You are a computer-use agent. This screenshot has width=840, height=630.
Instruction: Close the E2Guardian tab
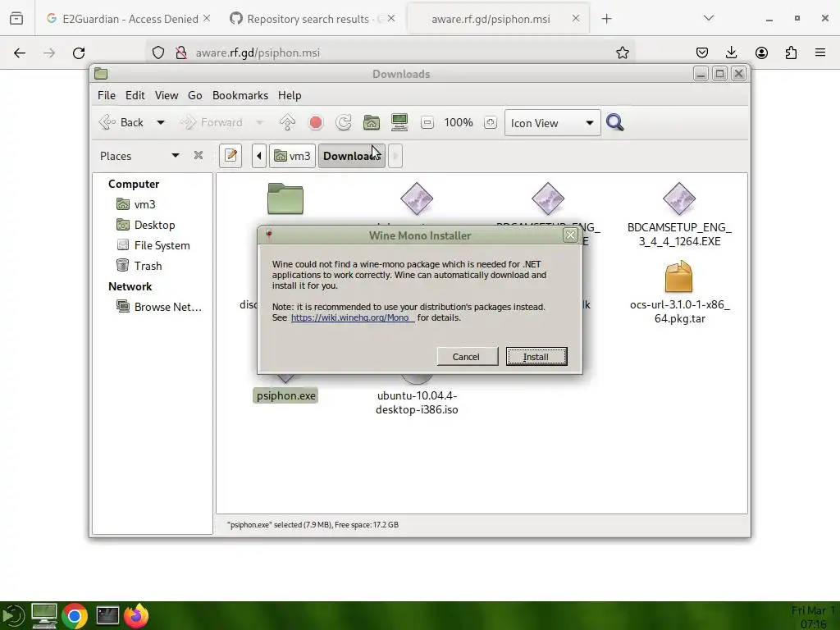[x=207, y=18]
